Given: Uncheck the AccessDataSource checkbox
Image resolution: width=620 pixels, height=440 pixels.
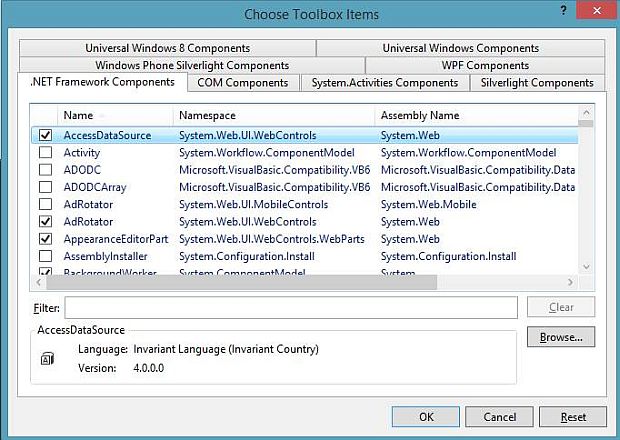Looking at the screenshot, I should (45, 135).
